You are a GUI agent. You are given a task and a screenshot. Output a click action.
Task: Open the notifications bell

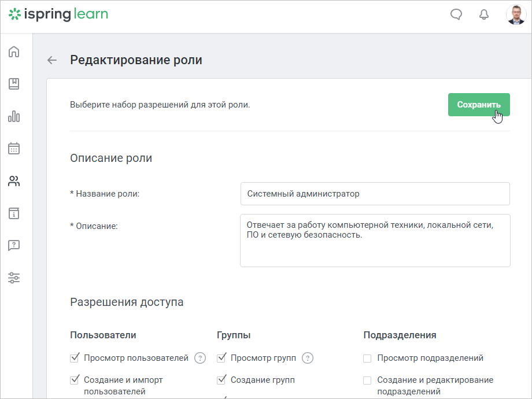[484, 14]
